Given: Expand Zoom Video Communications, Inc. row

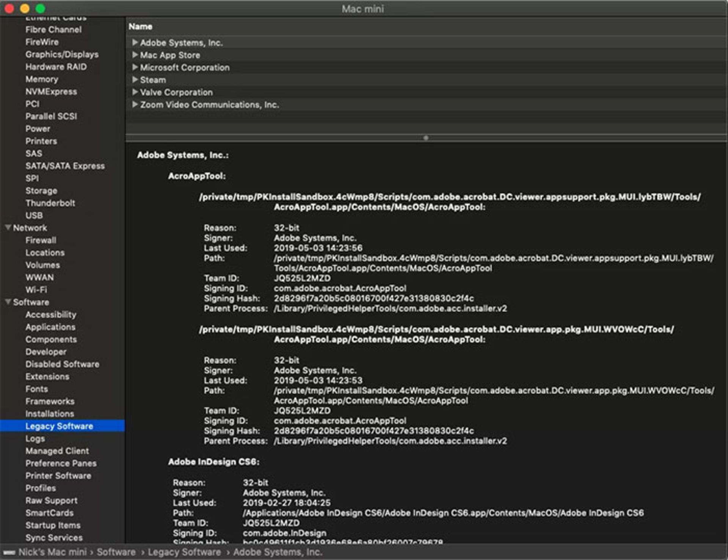Looking at the screenshot, I should pos(135,105).
